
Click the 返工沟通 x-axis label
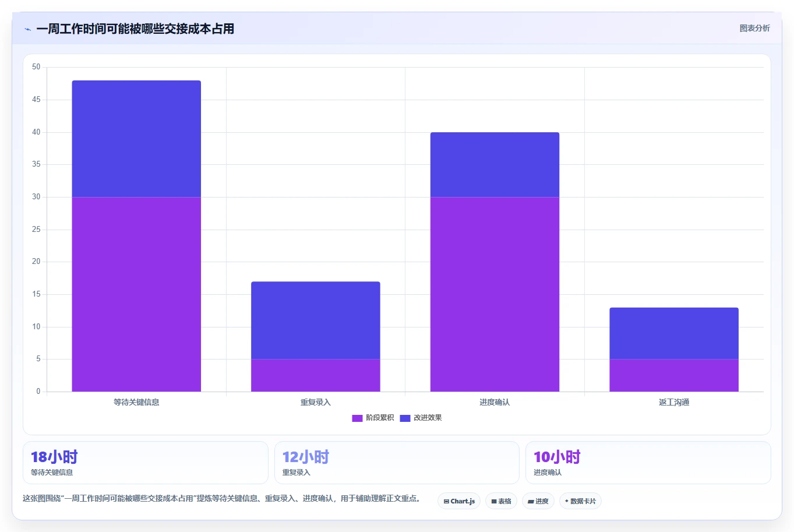(x=674, y=402)
